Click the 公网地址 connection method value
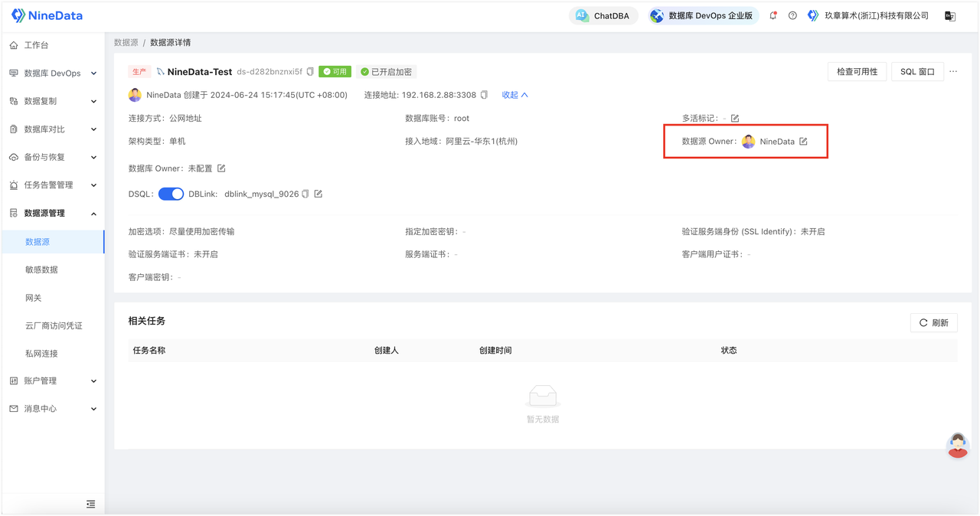This screenshot has width=980, height=516. pyautogui.click(x=185, y=119)
